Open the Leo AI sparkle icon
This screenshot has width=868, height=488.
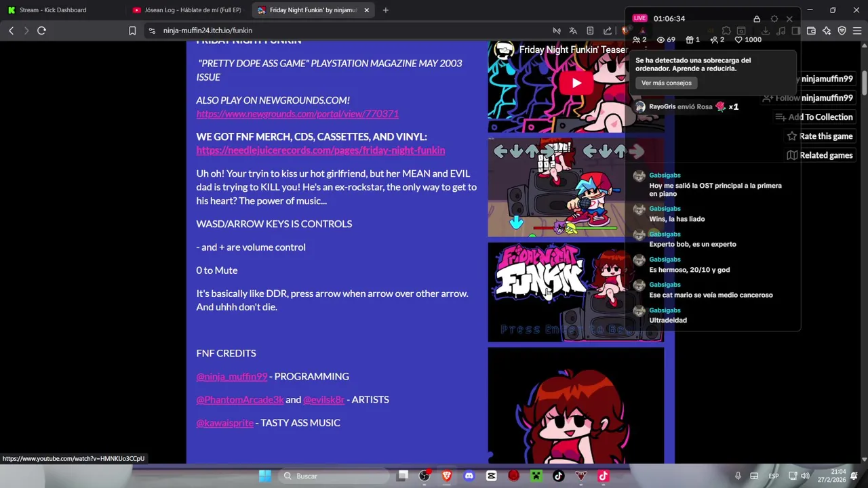827,30
